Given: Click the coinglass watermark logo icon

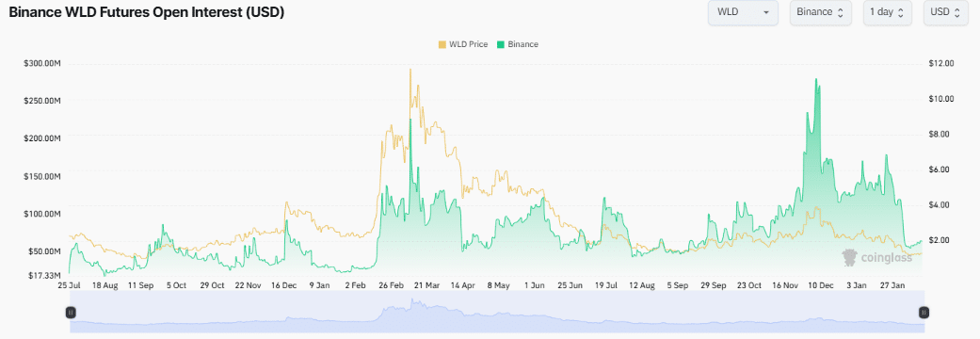Looking at the screenshot, I should pyautogui.click(x=849, y=256).
